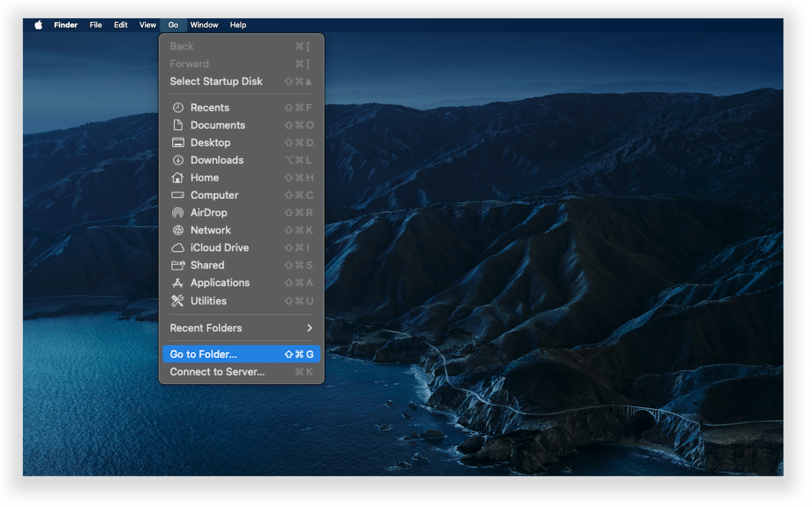The width and height of the screenshot is (812, 507).
Task: Select the Recents menu entry
Action: coord(242,108)
